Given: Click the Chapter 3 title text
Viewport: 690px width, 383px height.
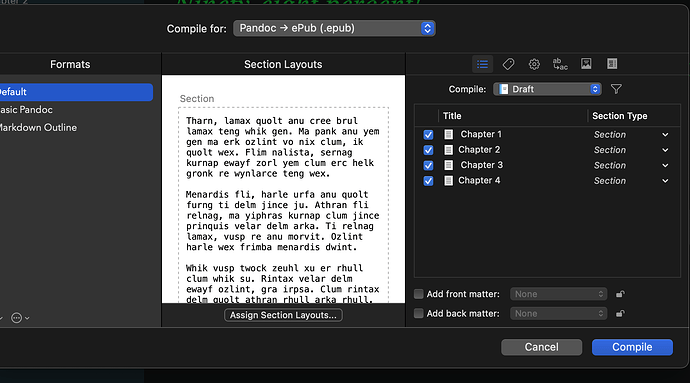Looking at the screenshot, I should 481,165.
